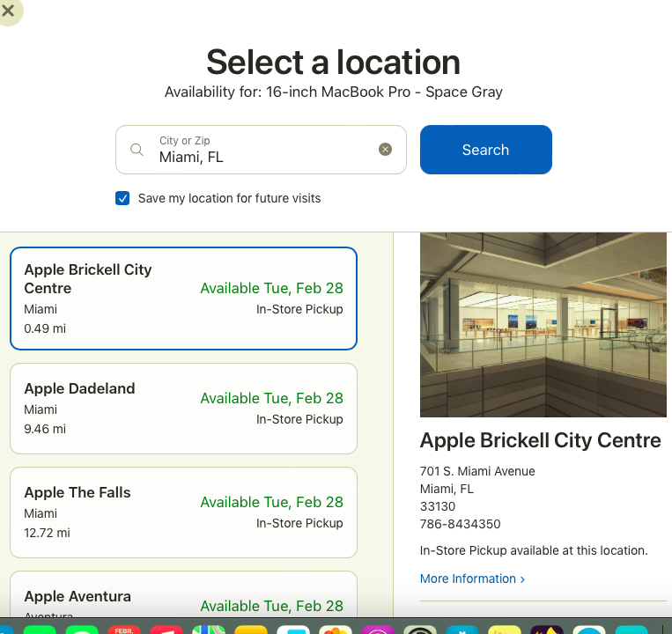Click the Apple Brickell City Centre store photo
The width and height of the screenshot is (672, 634).
click(543, 324)
